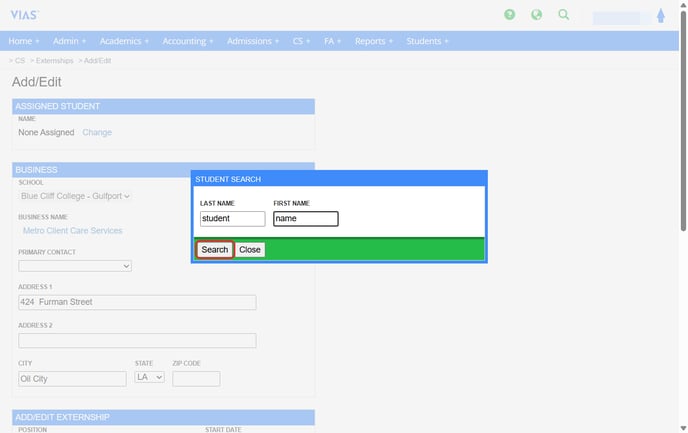Open the Accounting menu

point(188,41)
